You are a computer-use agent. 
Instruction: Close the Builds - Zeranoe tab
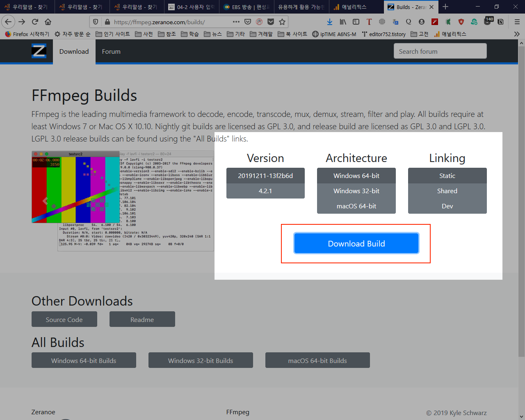431,7
